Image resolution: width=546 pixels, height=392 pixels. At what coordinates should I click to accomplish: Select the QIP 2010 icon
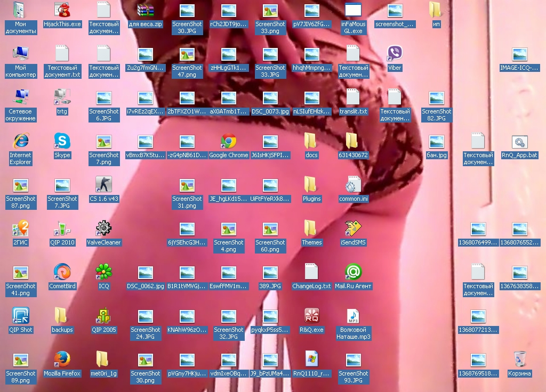coord(62,228)
